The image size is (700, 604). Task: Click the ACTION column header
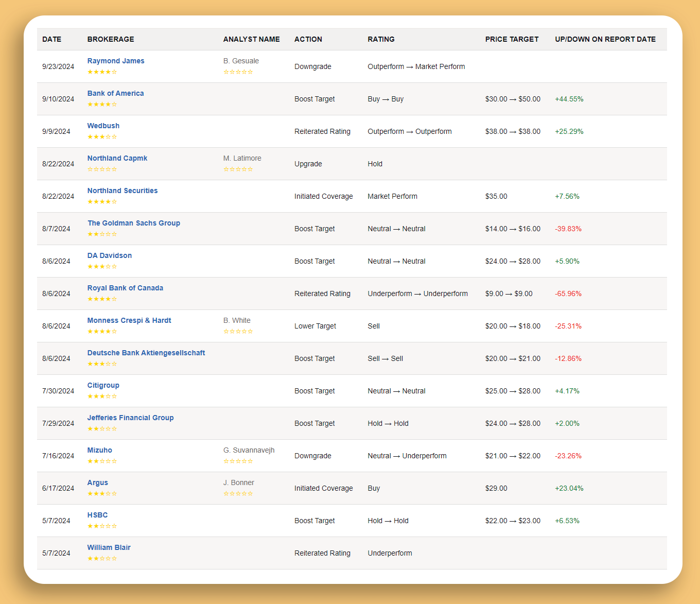308,39
